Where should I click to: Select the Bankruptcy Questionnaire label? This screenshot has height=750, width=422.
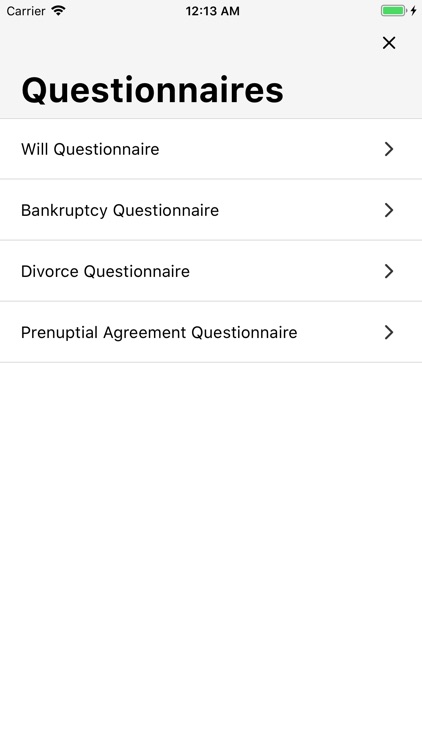[120, 210]
